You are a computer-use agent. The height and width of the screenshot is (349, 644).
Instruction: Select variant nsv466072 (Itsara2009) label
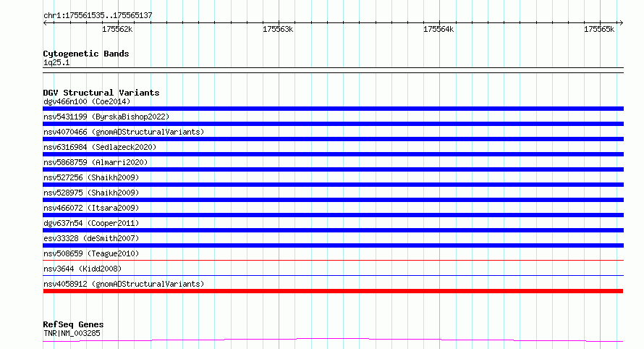tap(91, 208)
